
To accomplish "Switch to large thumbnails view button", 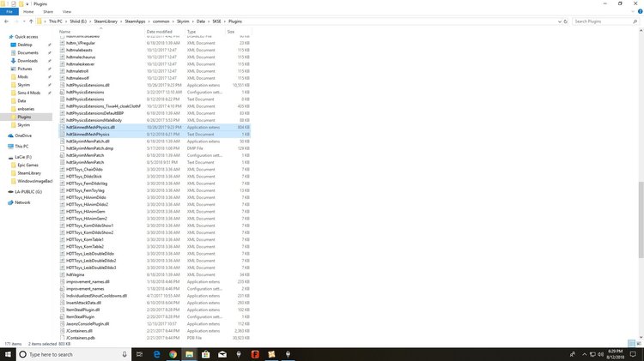I will (639, 343).
